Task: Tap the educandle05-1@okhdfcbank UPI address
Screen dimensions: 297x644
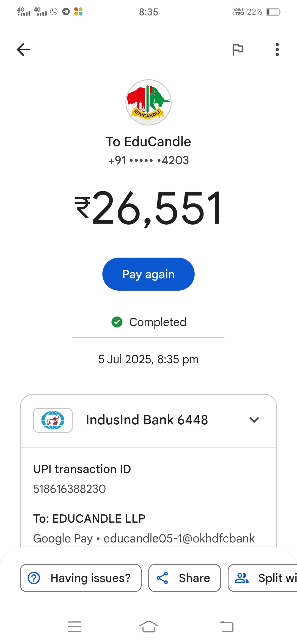Action: [179, 539]
